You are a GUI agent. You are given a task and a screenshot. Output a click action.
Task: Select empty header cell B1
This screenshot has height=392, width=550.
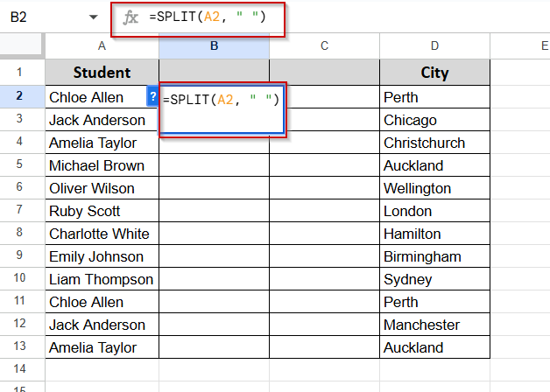click(214, 73)
